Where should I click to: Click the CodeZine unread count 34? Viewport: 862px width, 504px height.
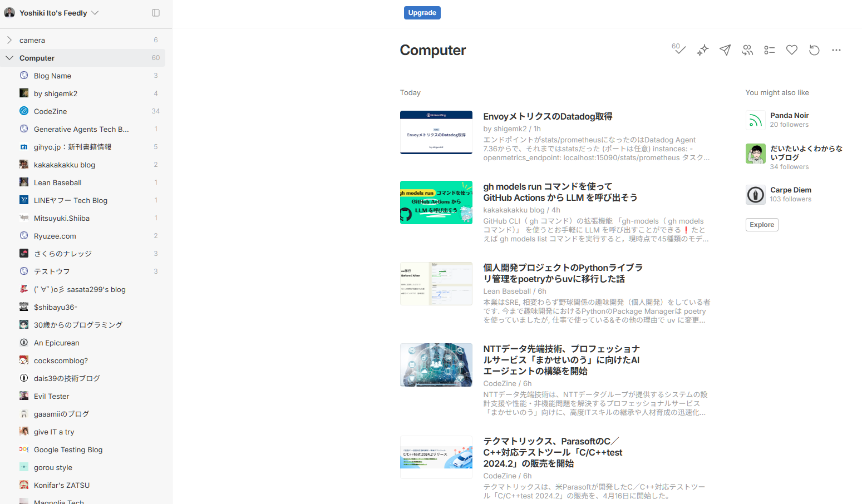(x=156, y=111)
